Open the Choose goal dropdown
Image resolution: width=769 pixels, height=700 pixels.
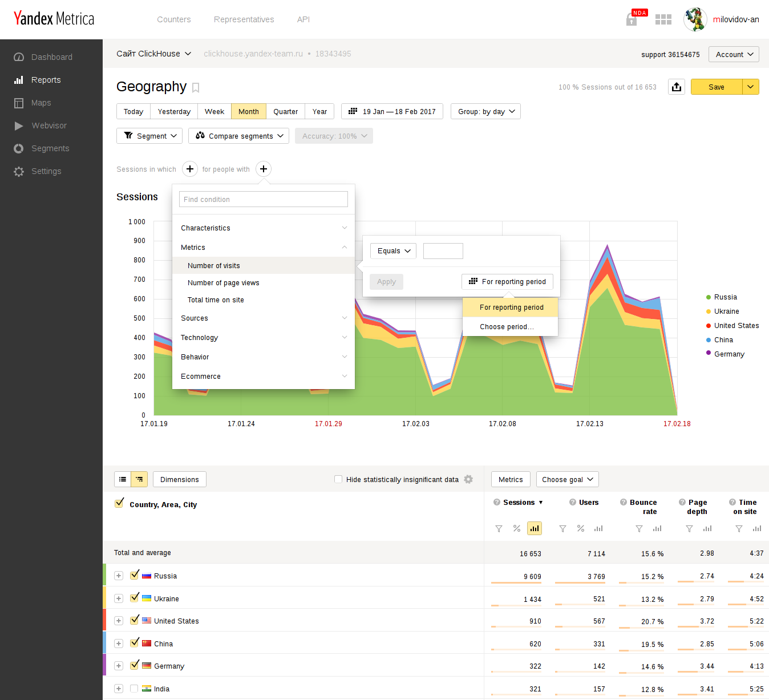point(567,479)
